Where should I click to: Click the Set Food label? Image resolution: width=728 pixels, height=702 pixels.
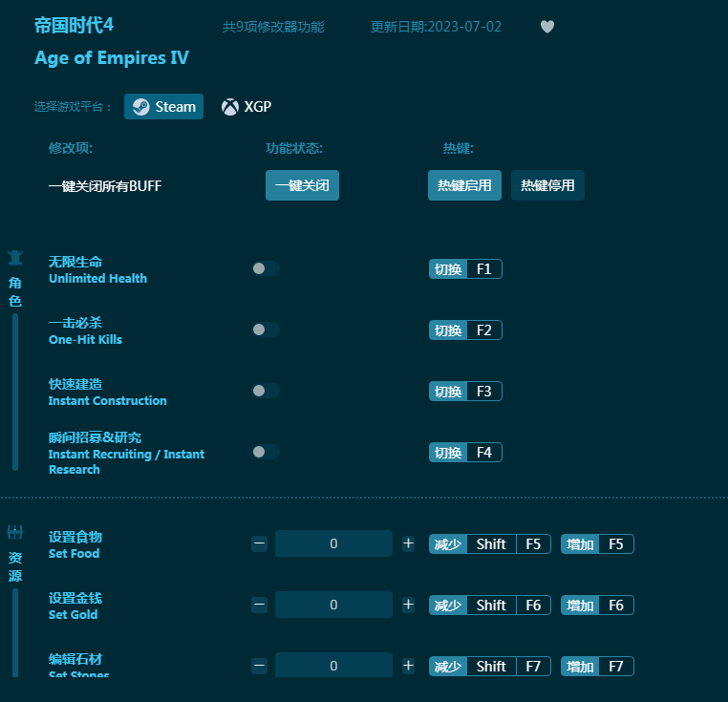[74, 553]
